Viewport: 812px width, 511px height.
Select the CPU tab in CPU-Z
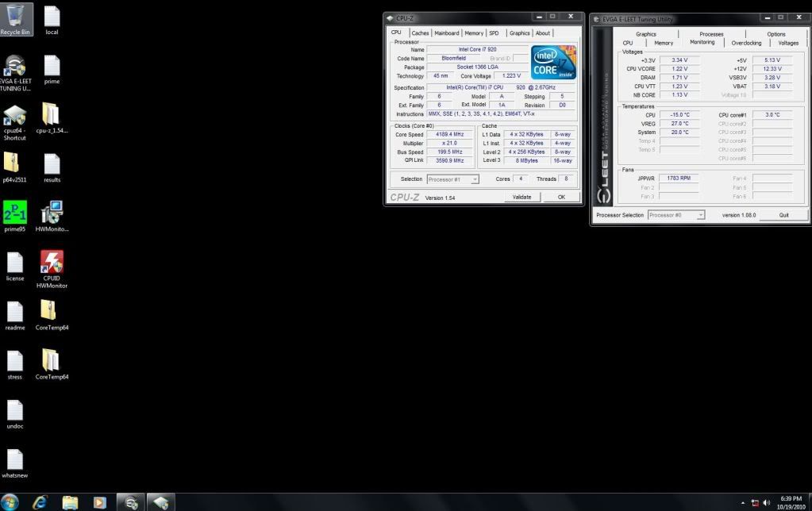(x=396, y=32)
